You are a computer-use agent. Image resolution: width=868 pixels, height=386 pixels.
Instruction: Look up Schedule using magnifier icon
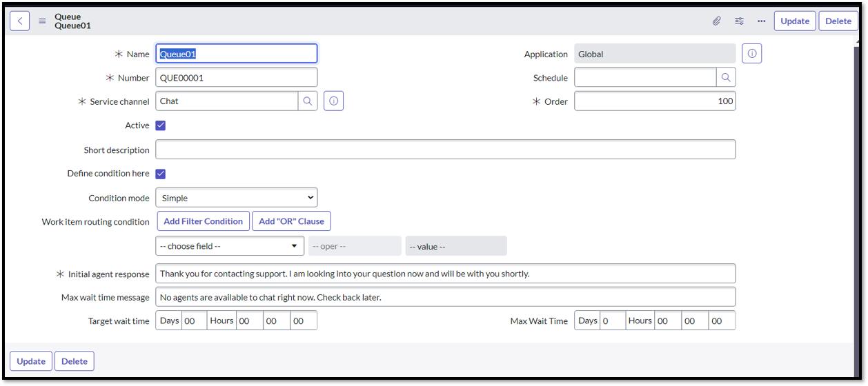click(x=726, y=77)
